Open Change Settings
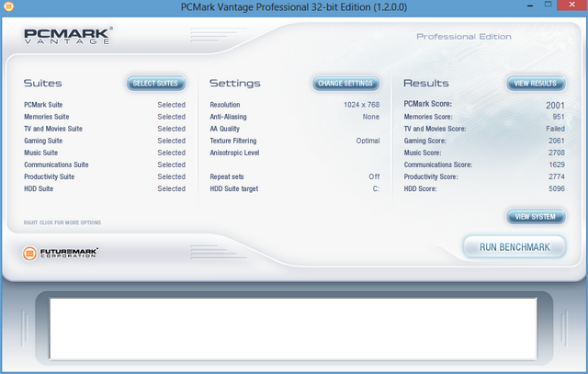Viewport: 588px width, 374px height. (x=345, y=84)
